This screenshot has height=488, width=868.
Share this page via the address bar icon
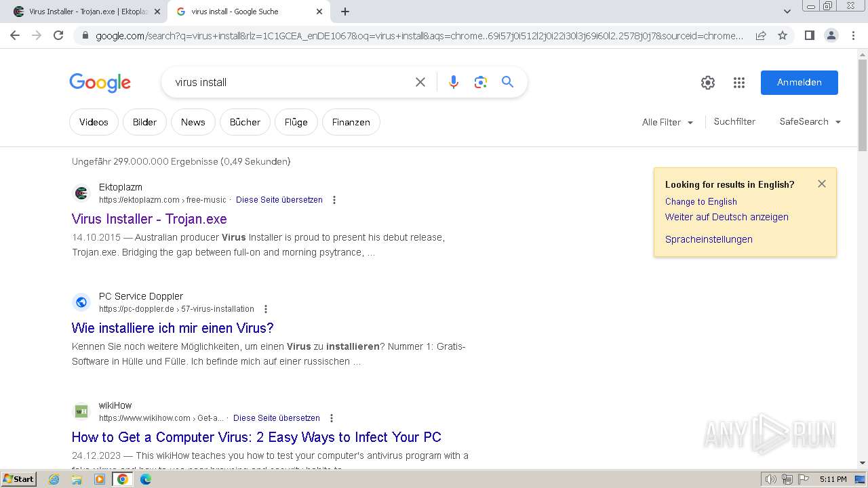pos(761,35)
